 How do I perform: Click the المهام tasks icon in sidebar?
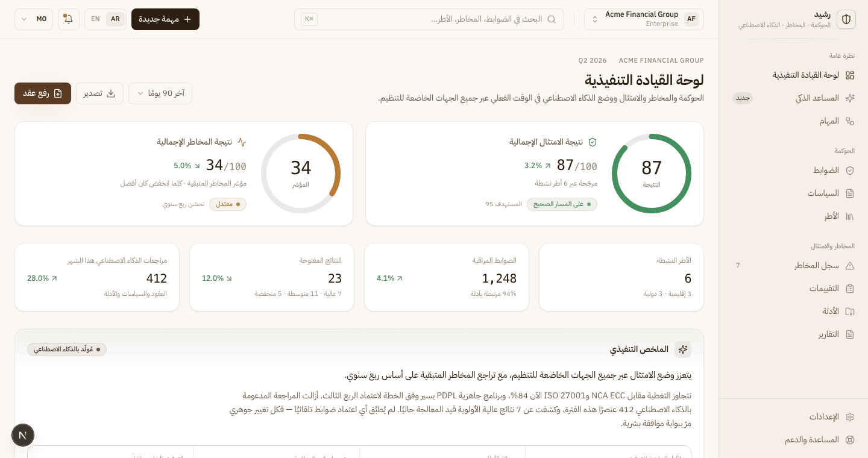pos(850,121)
